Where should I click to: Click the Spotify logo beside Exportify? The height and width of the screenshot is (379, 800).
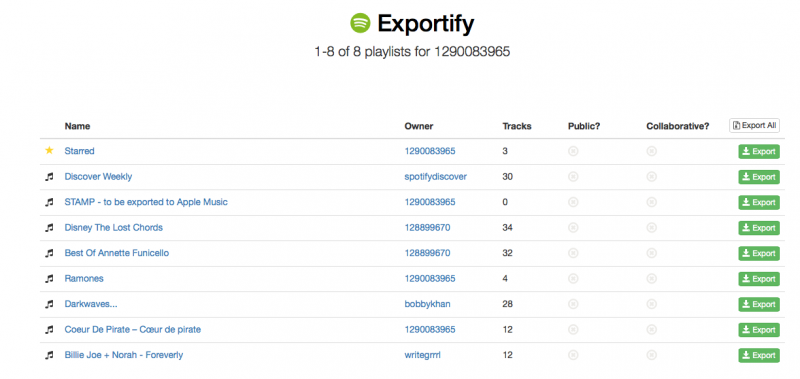point(360,23)
